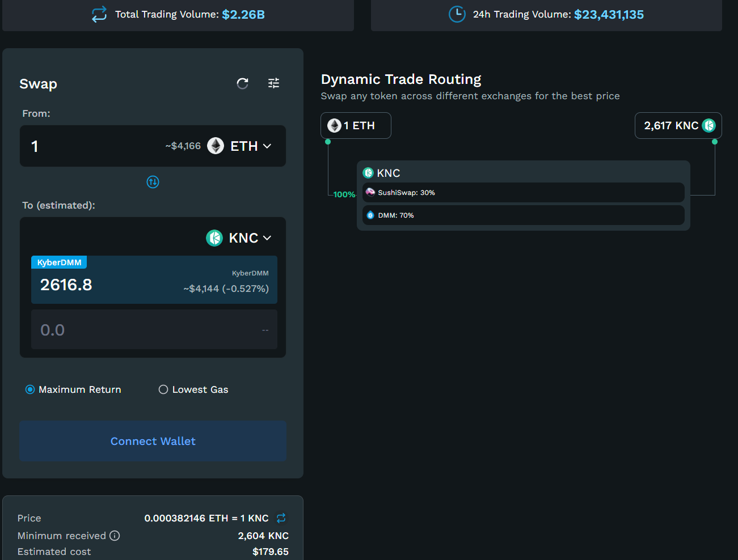The height and width of the screenshot is (560, 738).
Task: Click the Dynamic Trade Routing heading
Action: [x=401, y=79]
